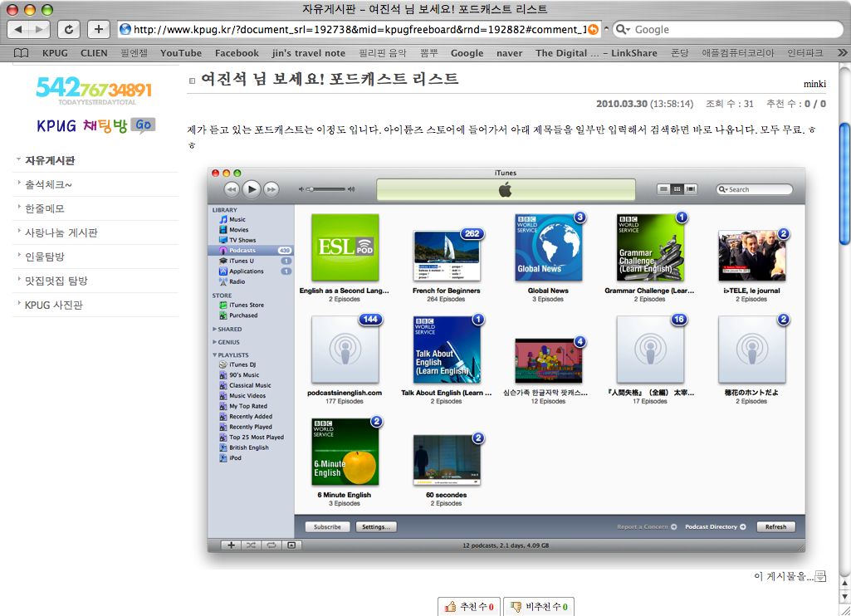Open the 사랑나눔 게시판 menu item
The width and height of the screenshot is (851, 616).
click(61, 232)
